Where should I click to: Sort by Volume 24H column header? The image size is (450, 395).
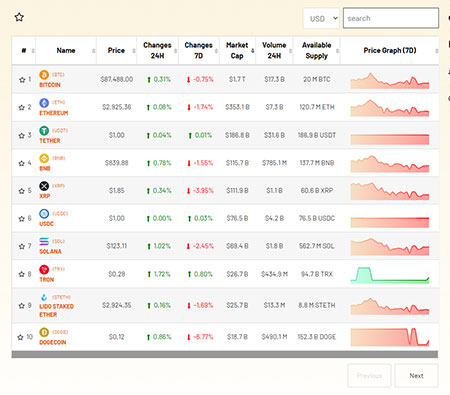[274, 50]
